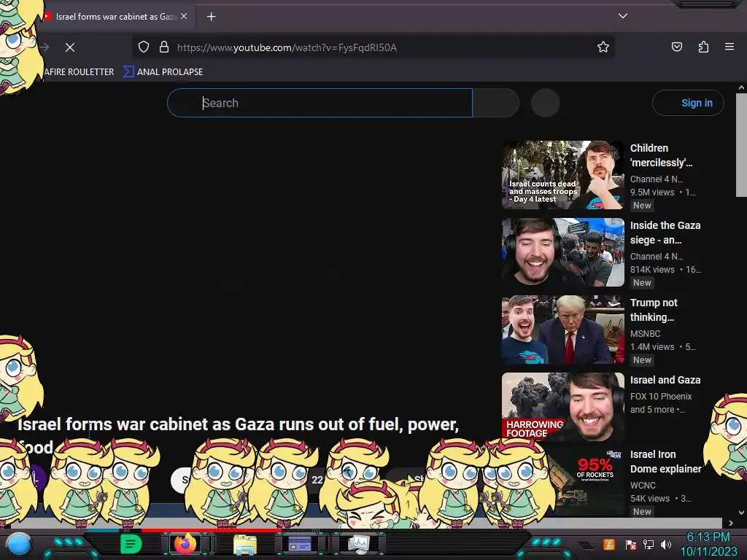747x560 pixels.
Task: Open the system monitor taskbar icon
Action: tap(358, 544)
